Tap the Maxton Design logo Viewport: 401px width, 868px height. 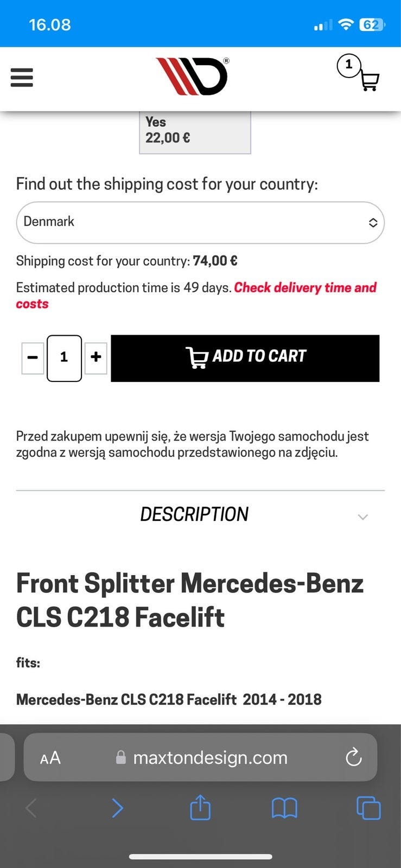[192, 76]
